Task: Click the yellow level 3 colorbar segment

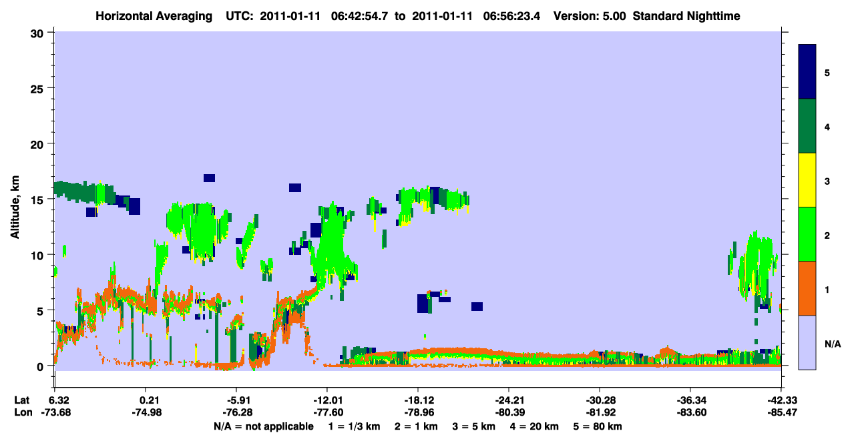Action: point(807,180)
